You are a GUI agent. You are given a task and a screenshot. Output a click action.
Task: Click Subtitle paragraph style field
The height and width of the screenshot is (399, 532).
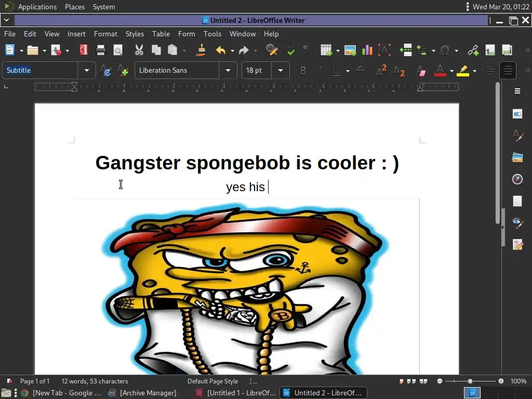(x=41, y=71)
